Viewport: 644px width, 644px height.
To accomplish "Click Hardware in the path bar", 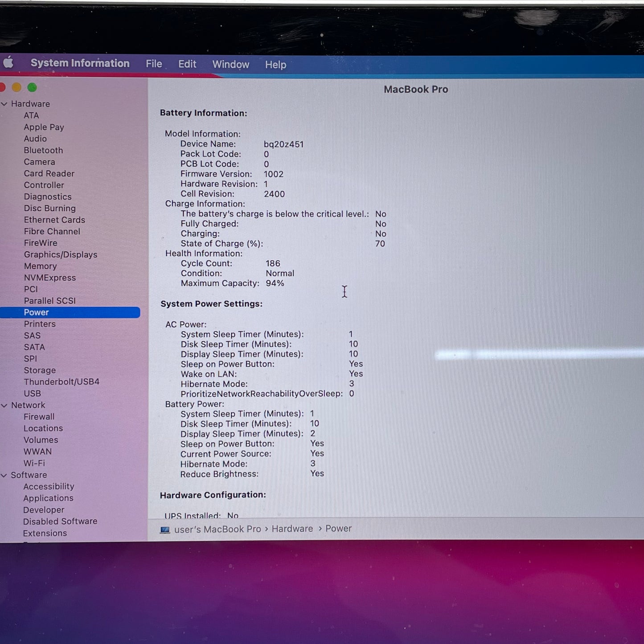I will pos(292,529).
